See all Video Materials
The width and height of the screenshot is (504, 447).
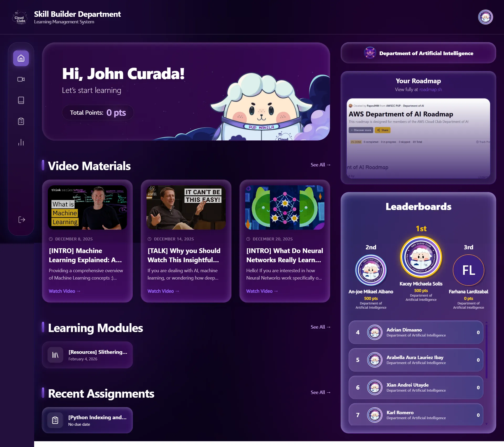point(321,165)
